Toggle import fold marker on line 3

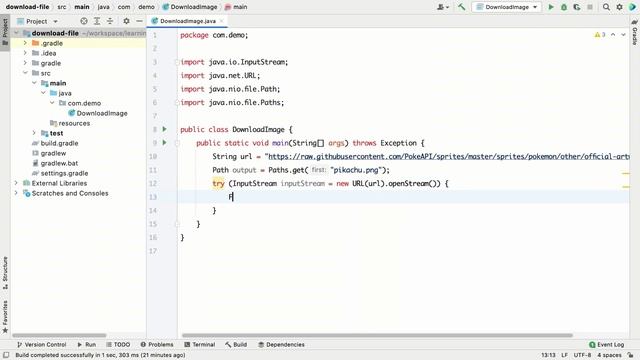coord(177,62)
